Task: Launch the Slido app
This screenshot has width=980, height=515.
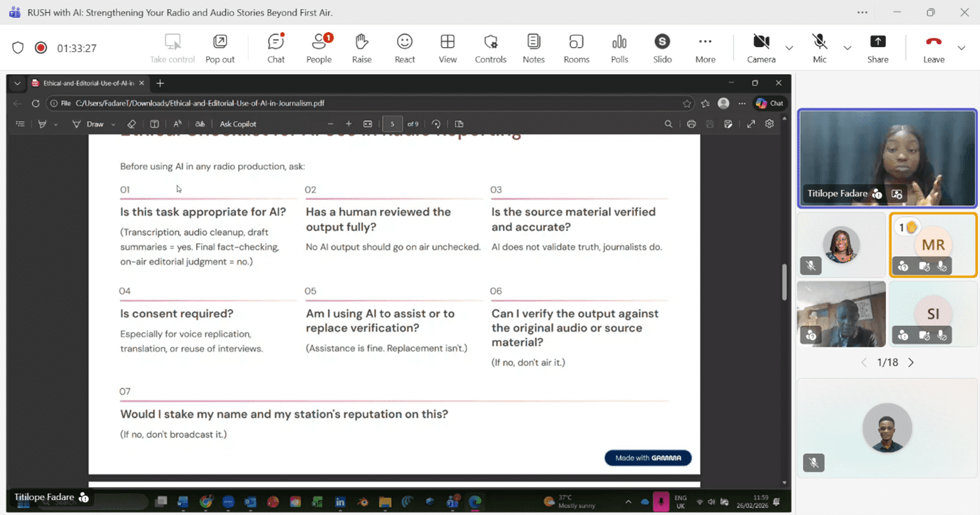Action: (662, 48)
